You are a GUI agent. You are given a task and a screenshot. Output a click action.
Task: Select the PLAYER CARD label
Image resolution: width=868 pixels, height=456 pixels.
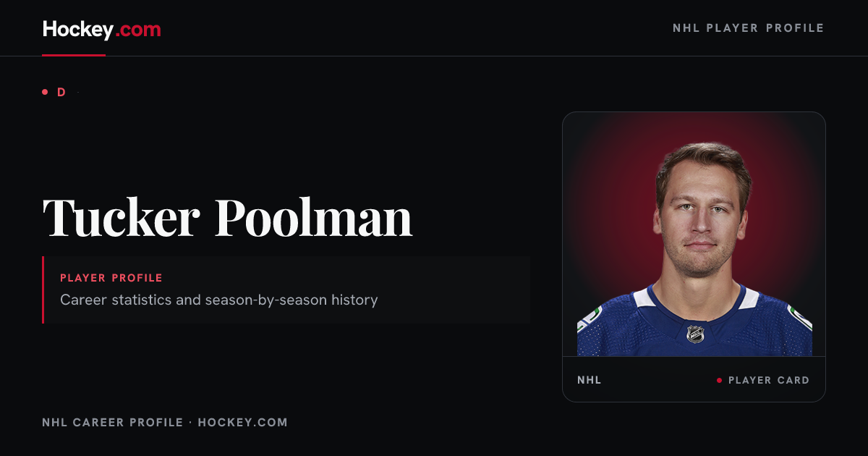pos(769,380)
